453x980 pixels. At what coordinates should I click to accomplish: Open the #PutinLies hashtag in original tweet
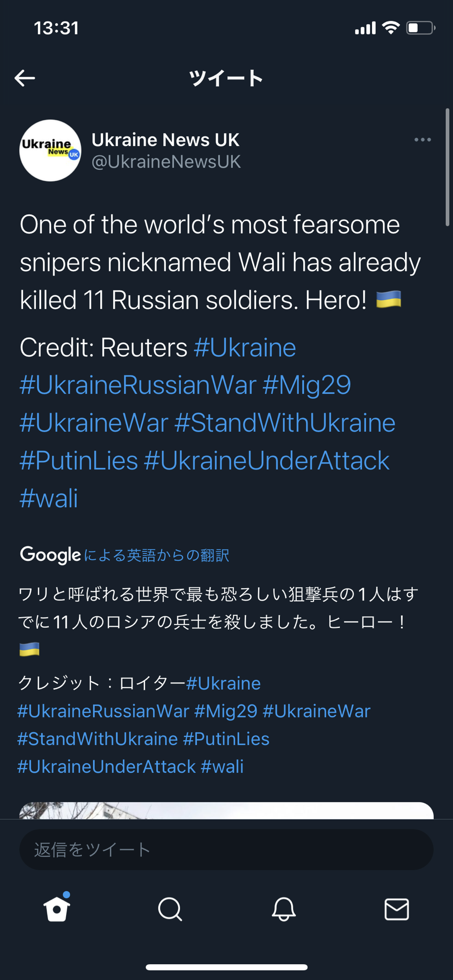(x=79, y=460)
